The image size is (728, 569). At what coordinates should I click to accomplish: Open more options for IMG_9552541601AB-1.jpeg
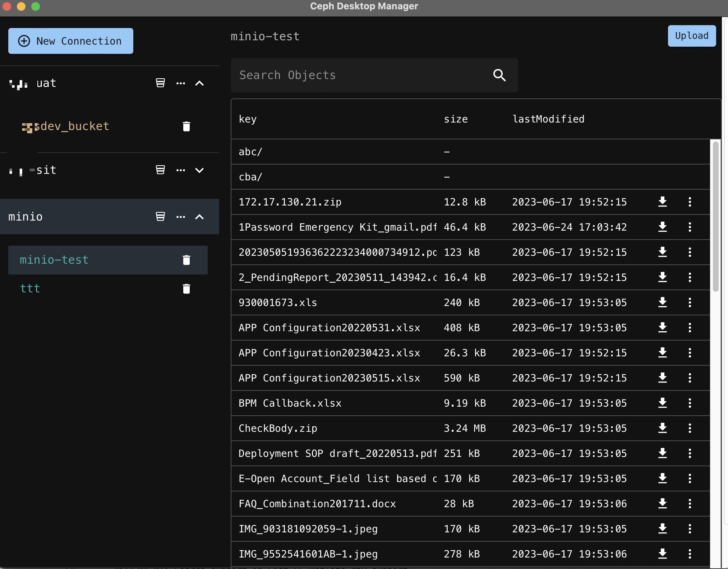(x=690, y=554)
